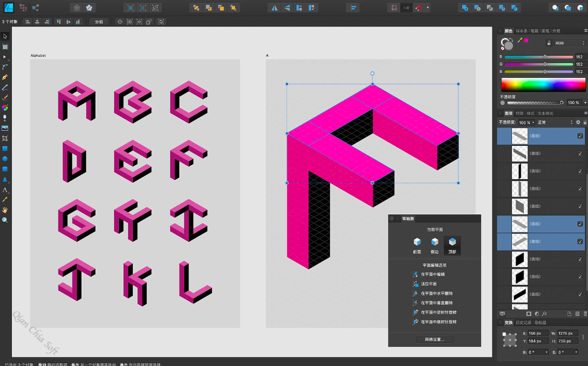Open the colour opacity 100% dropdown arrow

click(x=585, y=103)
